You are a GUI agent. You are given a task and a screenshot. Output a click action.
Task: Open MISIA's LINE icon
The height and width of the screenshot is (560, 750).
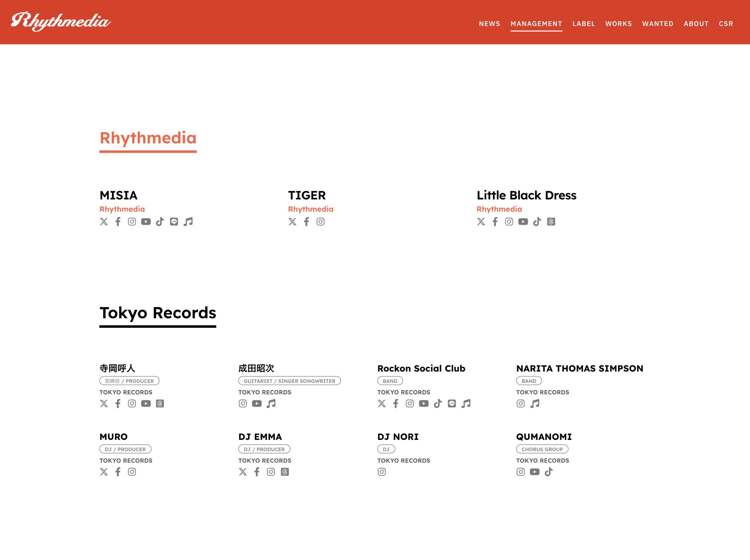click(174, 222)
